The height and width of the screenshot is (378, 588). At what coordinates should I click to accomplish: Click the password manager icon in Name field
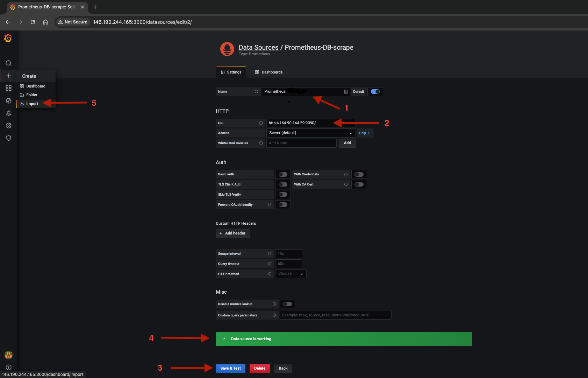(346, 92)
